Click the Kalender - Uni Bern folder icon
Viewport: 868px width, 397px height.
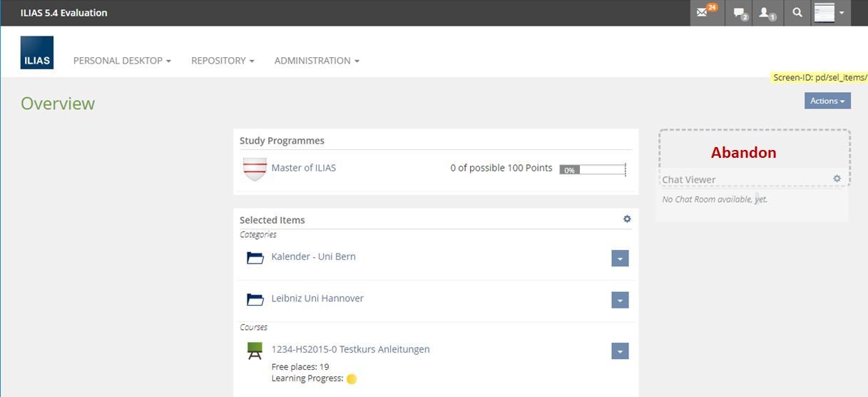(x=255, y=258)
